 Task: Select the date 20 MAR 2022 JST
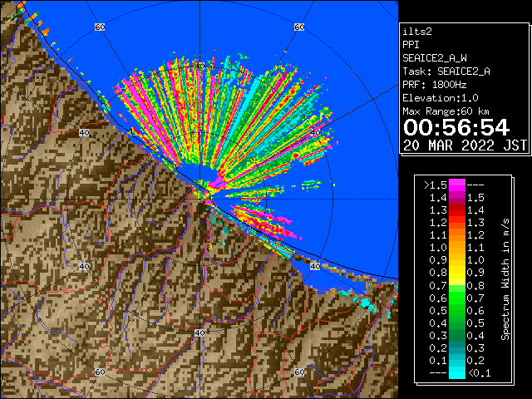pos(465,145)
